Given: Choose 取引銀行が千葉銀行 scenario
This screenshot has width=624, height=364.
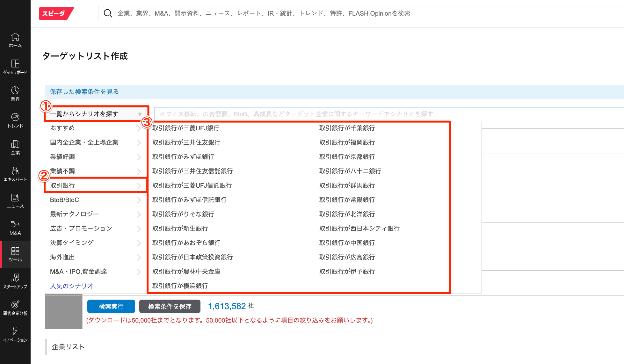Looking at the screenshot, I should (347, 128).
